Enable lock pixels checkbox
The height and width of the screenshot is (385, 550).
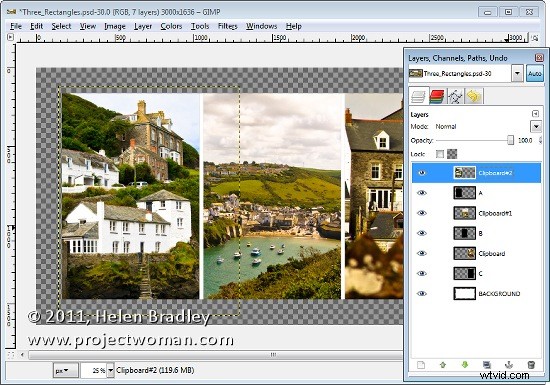(440, 154)
